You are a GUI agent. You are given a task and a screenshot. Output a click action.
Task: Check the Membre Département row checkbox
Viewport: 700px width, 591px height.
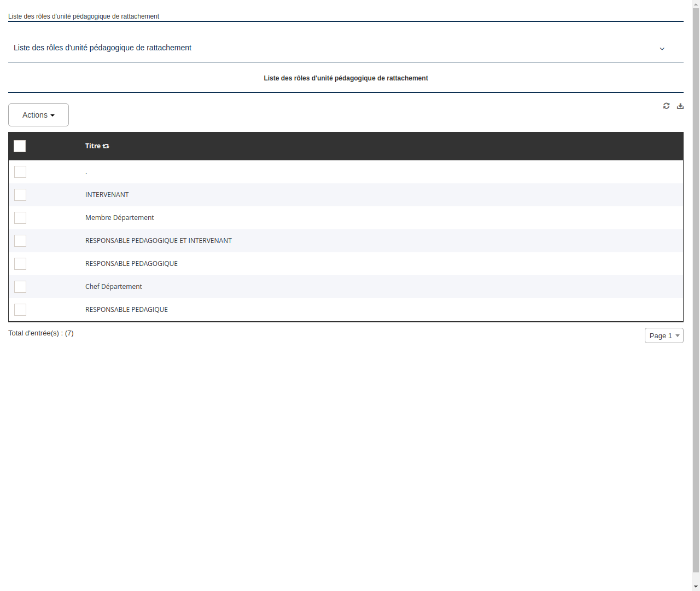(x=20, y=218)
